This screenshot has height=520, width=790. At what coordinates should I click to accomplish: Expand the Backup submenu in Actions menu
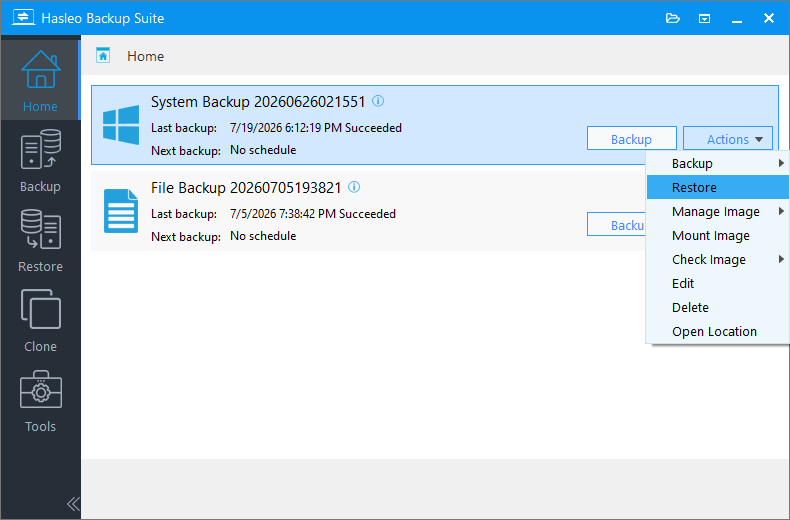[x=717, y=163]
